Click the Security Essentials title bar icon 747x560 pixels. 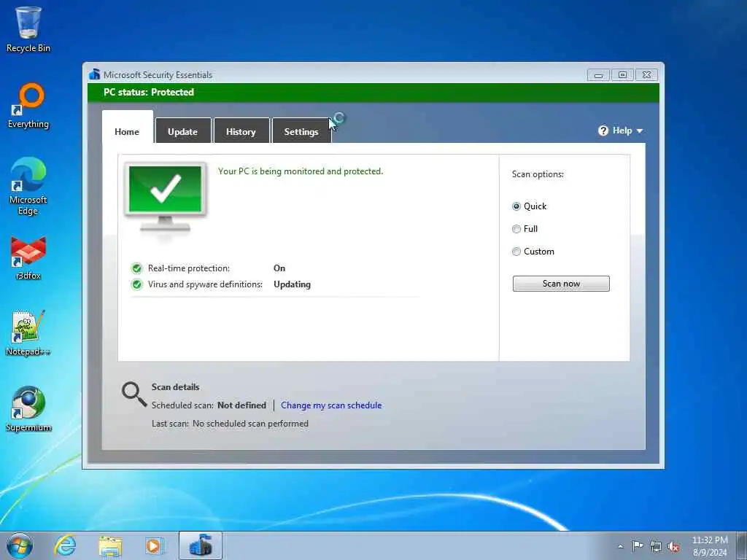pos(94,74)
